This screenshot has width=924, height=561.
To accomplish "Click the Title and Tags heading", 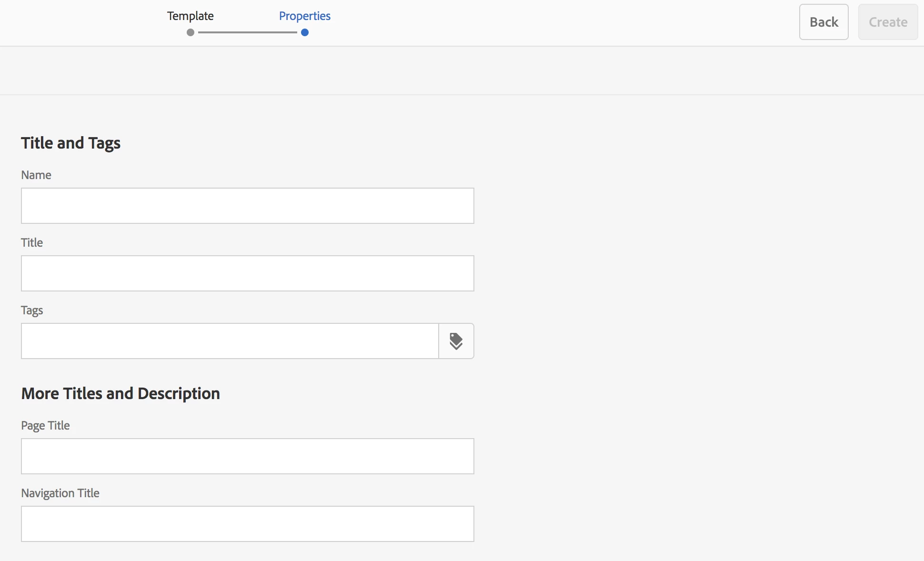I will click(70, 143).
